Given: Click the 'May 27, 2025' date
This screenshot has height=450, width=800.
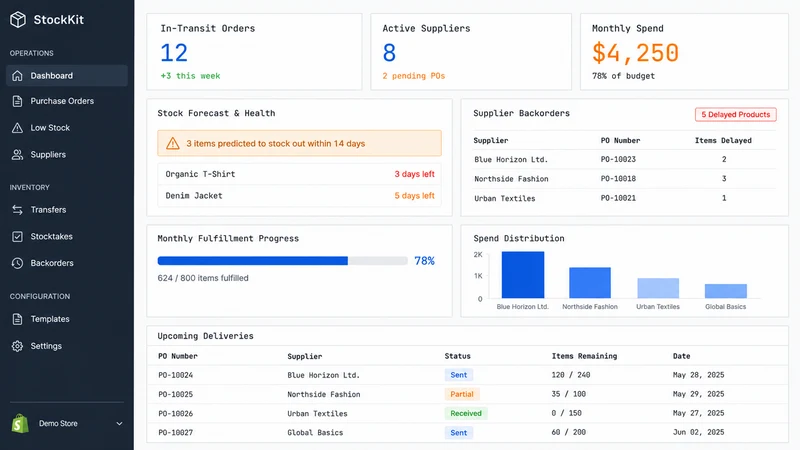Looking at the screenshot, I should [x=698, y=413].
